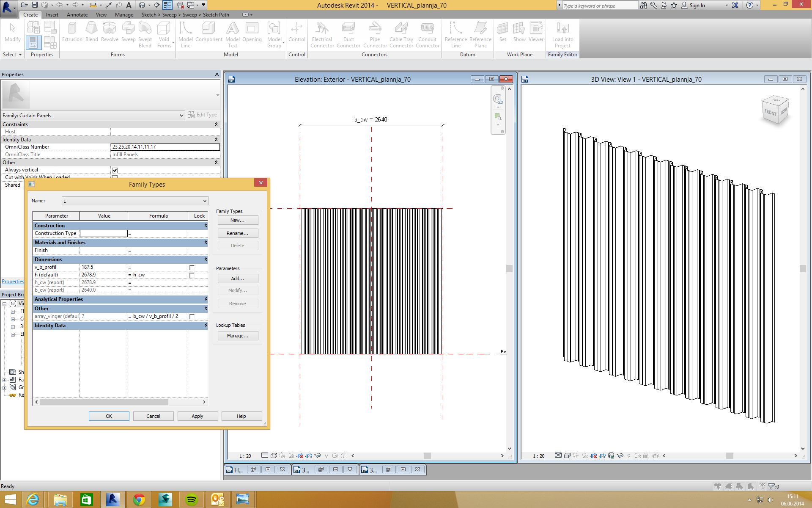The width and height of the screenshot is (812, 508).
Task: Click the Revolve form tool
Action: tap(110, 33)
